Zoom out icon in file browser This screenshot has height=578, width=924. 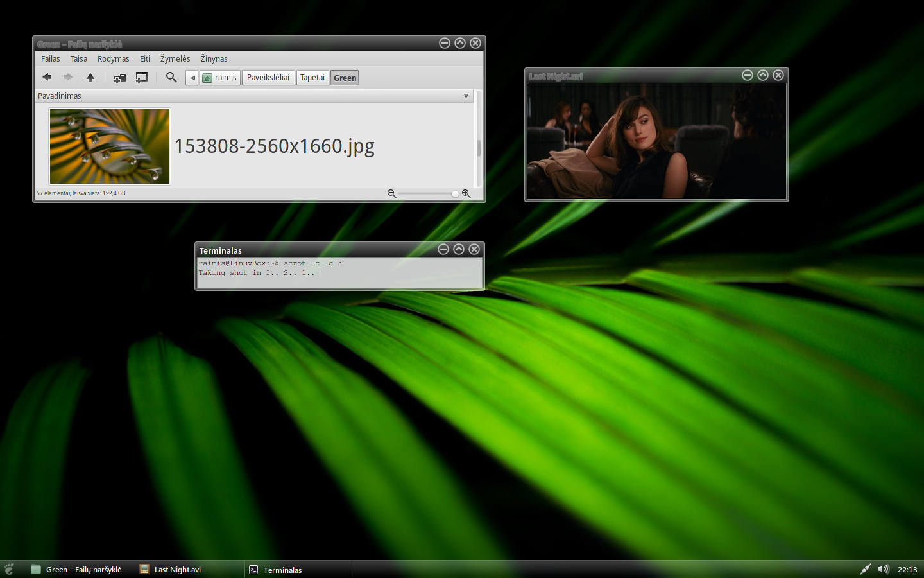coord(391,193)
